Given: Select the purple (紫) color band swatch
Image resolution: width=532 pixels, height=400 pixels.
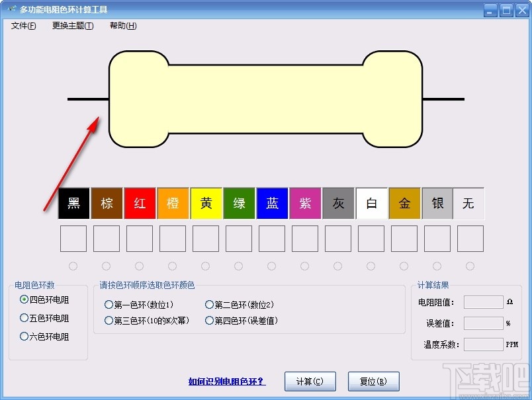Looking at the screenshot, I should pyautogui.click(x=305, y=204).
